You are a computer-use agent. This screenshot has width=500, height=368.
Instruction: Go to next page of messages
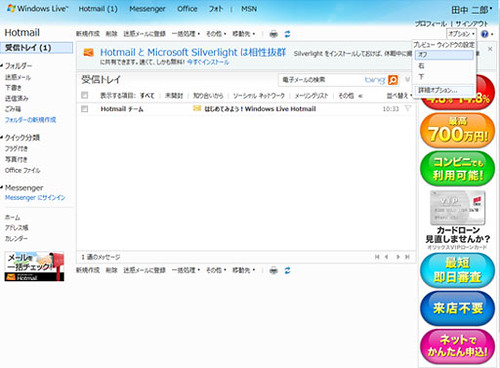398,257
